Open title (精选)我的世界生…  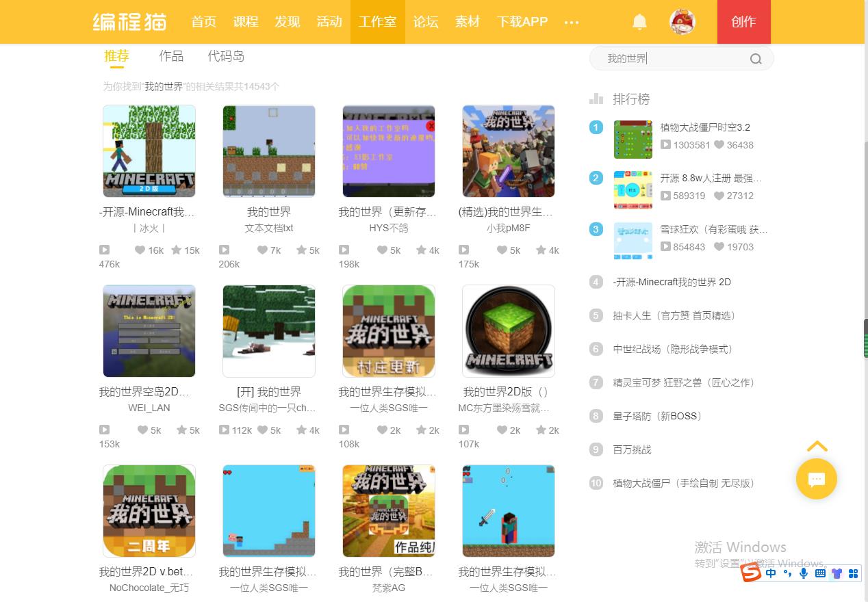point(505,212)
